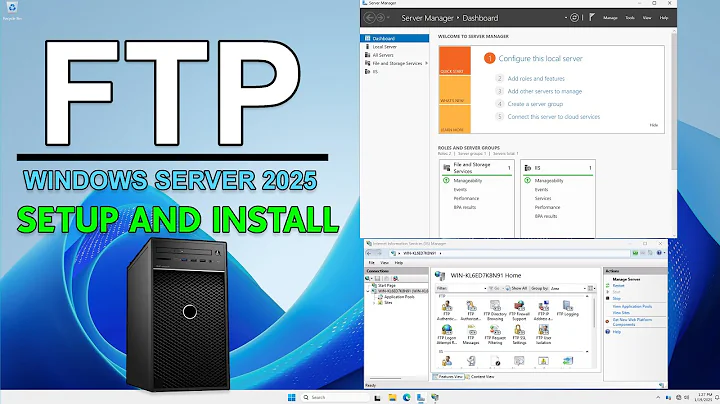Open Help menu in IIS Manager

pos(399,263)
